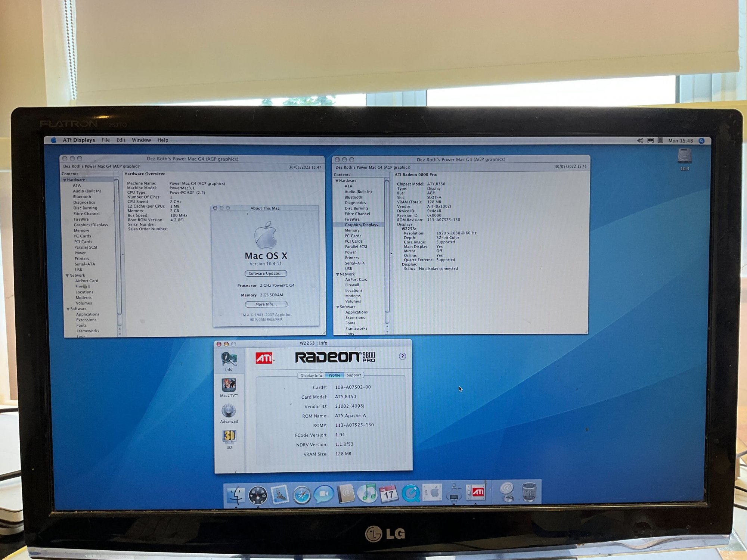The width and height of the screenshot is (747, 560).
Task: Click the ATI Displays icon in the Dock
Action: [476, 492]
